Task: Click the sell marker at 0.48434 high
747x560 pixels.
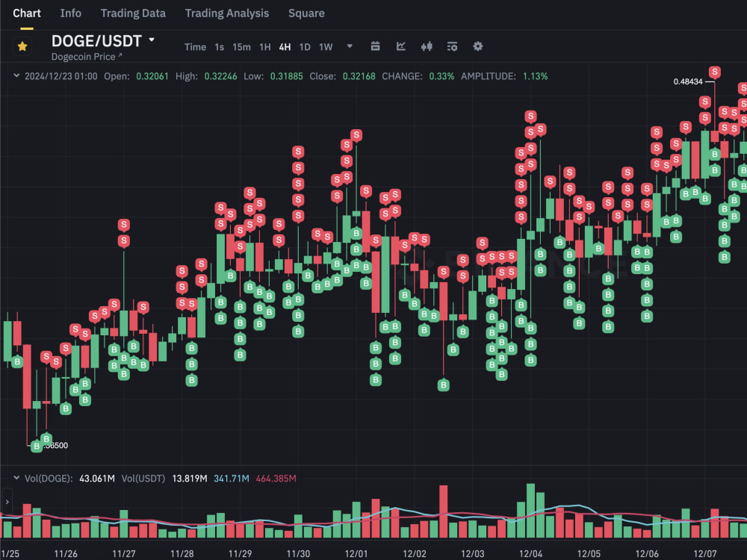Action: coord(714,72)
